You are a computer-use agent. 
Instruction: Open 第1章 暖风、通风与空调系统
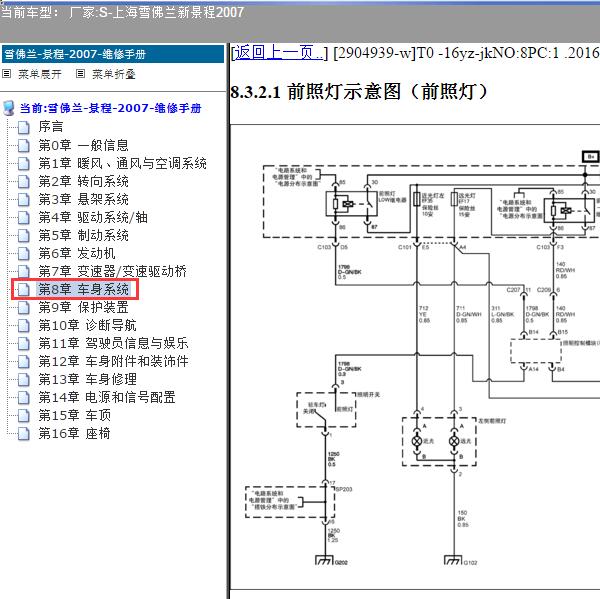[x=122, y=163]
